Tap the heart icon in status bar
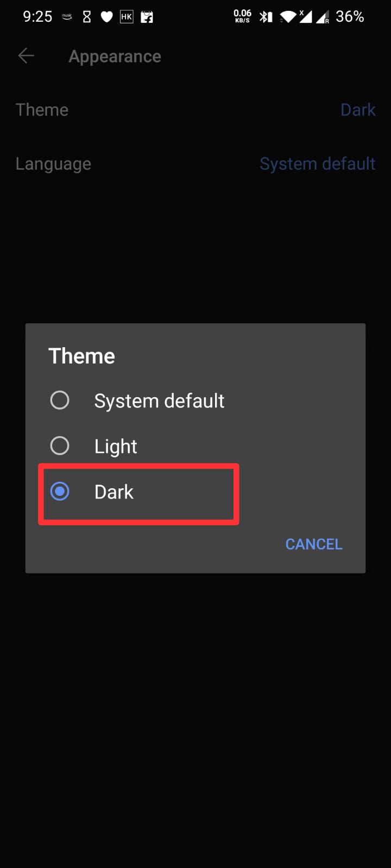 (107, 17)
